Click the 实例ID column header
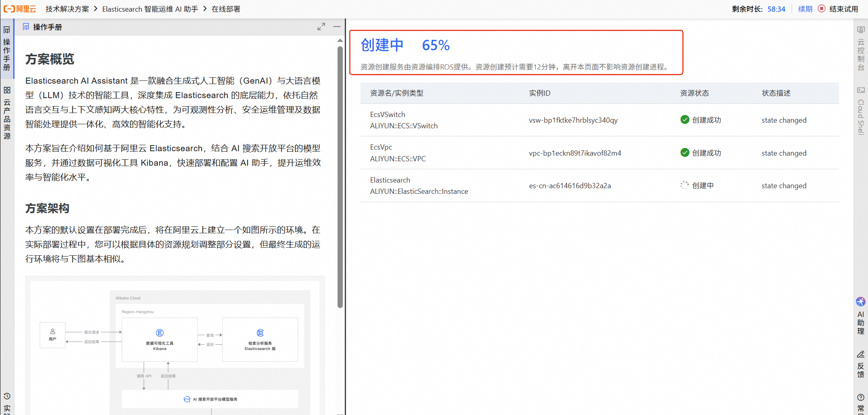Viewport: 868px width, 415px height. (x=540, y=93)
